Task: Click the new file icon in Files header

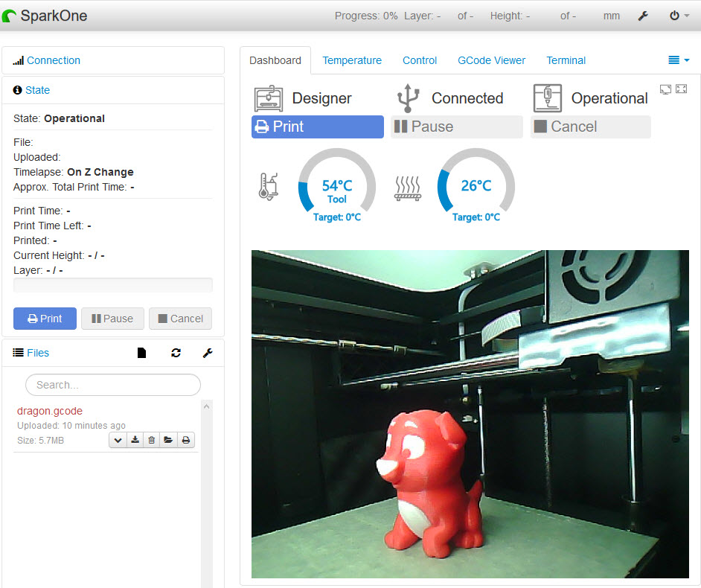Action: (142, 353)
